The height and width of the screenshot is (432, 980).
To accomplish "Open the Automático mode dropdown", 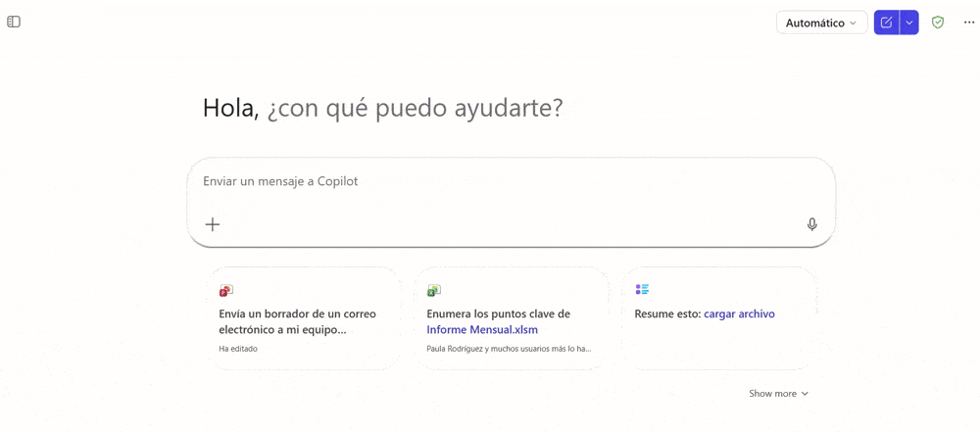I will pos(821,23).
